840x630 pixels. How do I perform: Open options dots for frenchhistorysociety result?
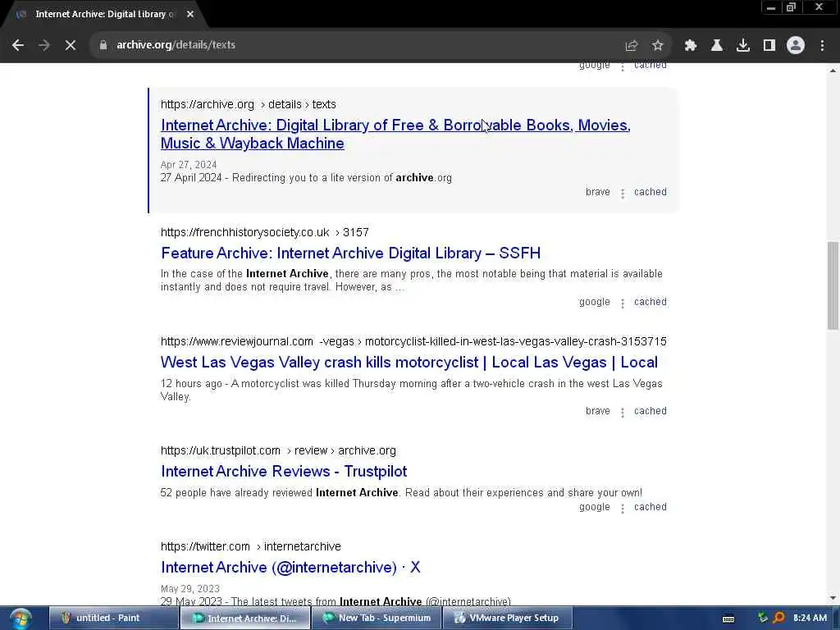(623, 304)
